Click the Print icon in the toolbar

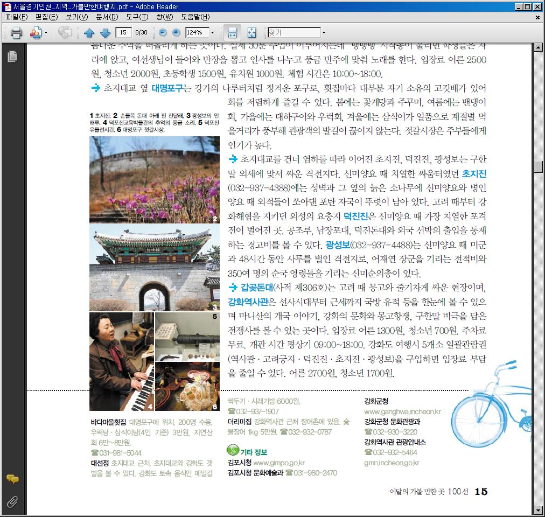click(16, 33)
